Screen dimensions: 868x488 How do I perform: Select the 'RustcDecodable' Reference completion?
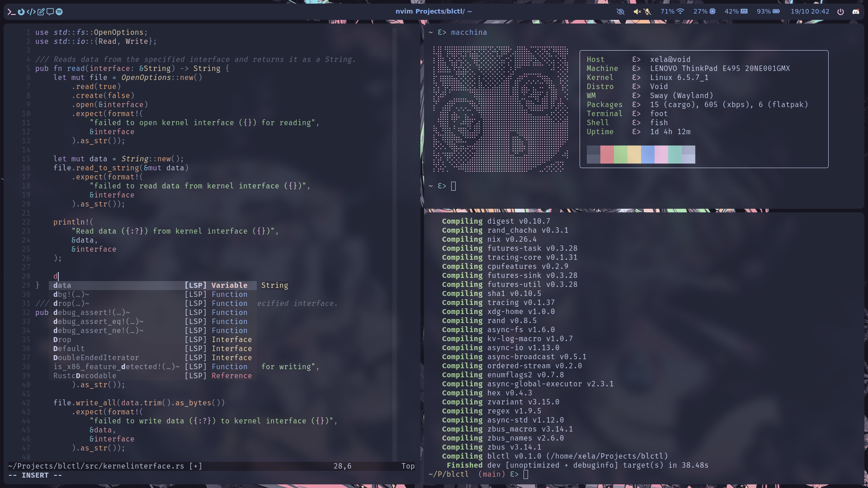[153, 376]
